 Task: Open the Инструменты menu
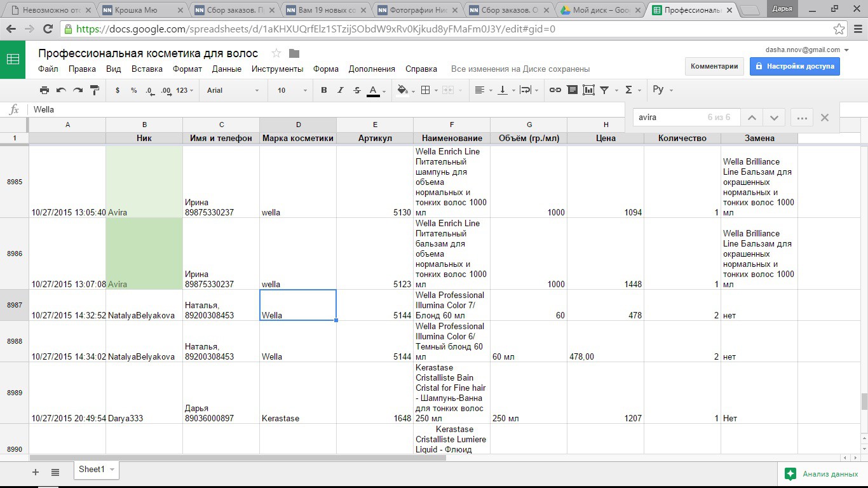277,69
